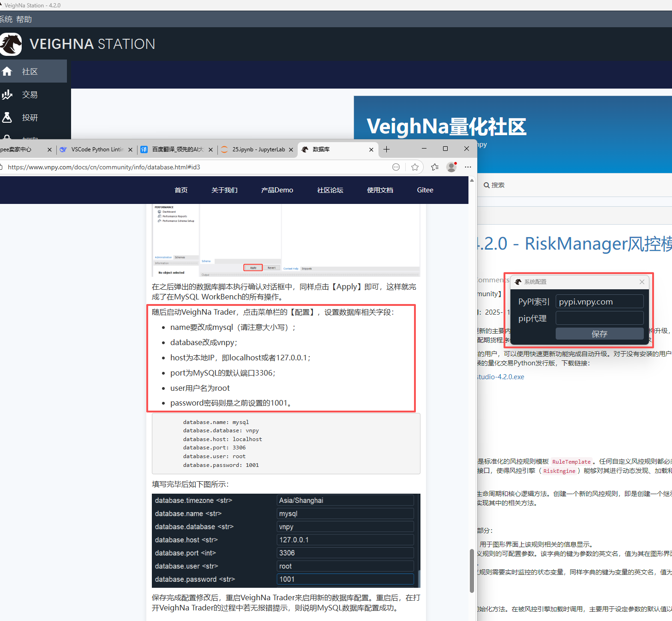The height and width of the screenshot is (621, 672).
Task: Click the PyPI索引 input field
Action: (x=599, y=302)
